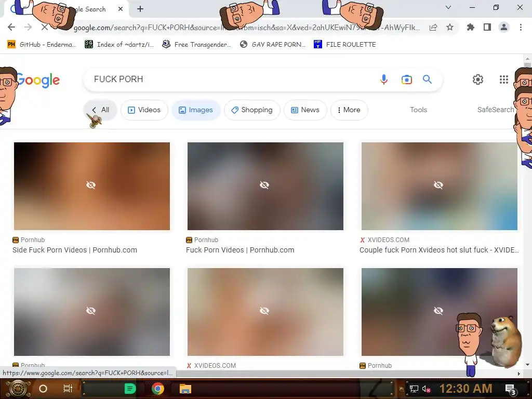Open a new tab with the plus button
Screen dimensions: 532x399
pos(140,9)
